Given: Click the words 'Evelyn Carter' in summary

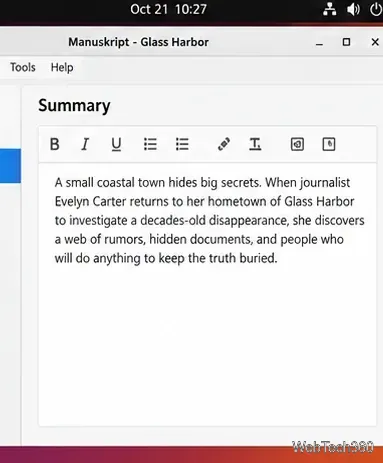Looking at the screenshot, I should tap(90, 202).
